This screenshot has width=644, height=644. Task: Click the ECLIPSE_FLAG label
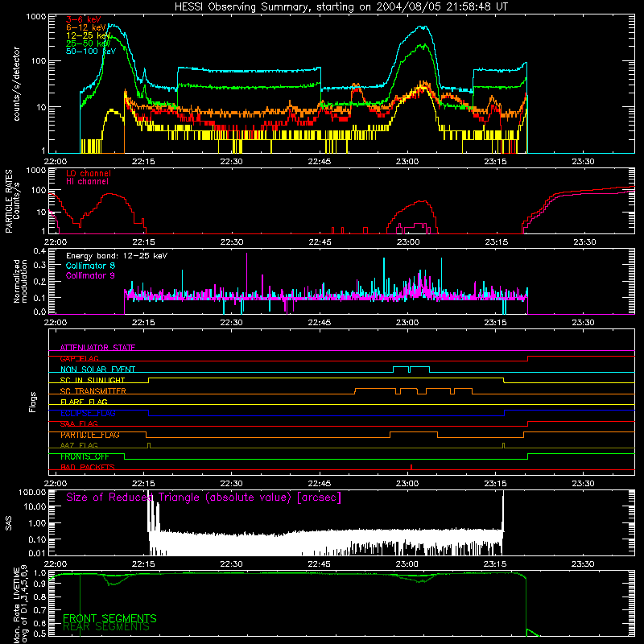pos(88,413)
